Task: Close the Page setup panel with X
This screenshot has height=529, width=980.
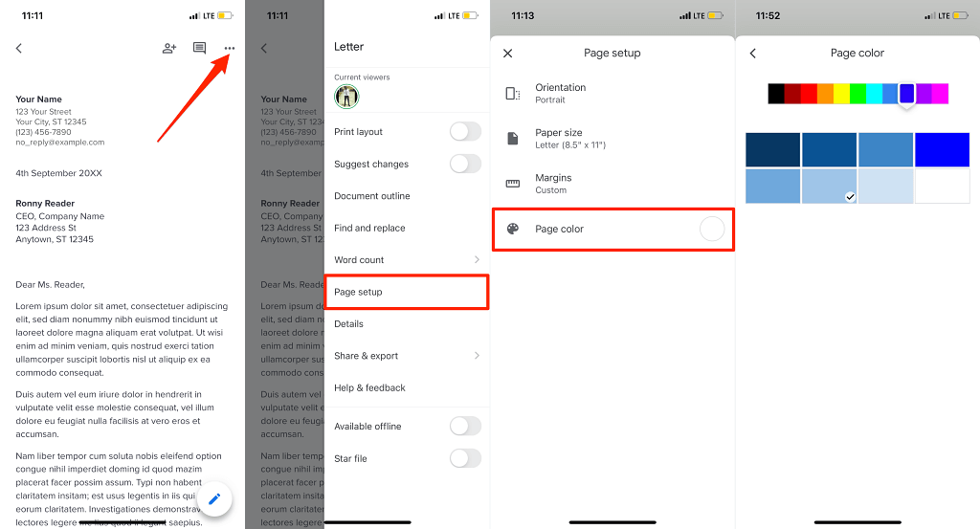Action: [x=507, y=53]
